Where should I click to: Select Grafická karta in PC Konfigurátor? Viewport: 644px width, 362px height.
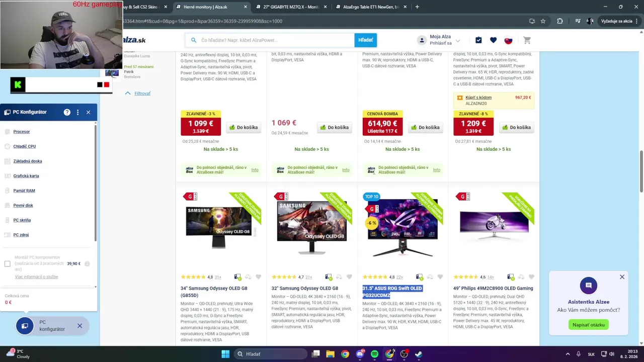26,176
